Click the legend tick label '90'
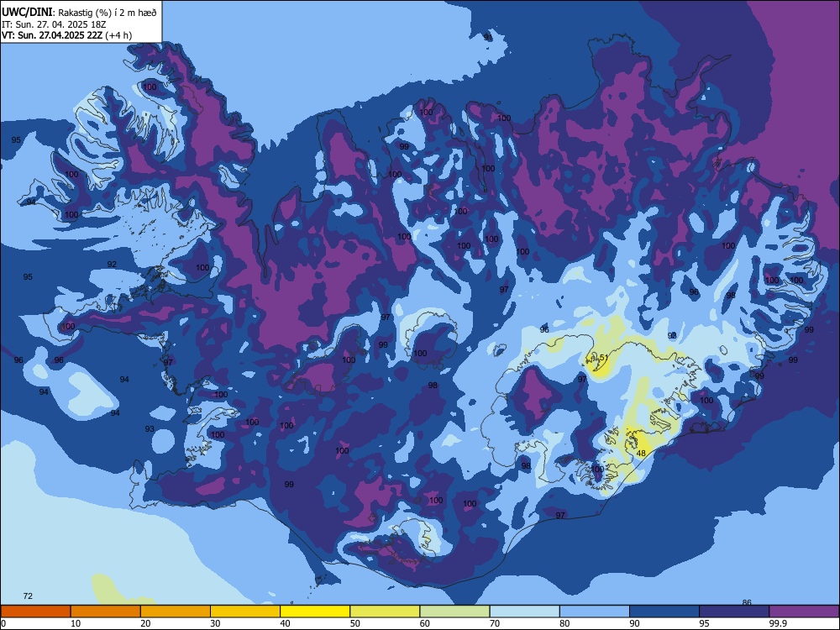 coord(634,623)
